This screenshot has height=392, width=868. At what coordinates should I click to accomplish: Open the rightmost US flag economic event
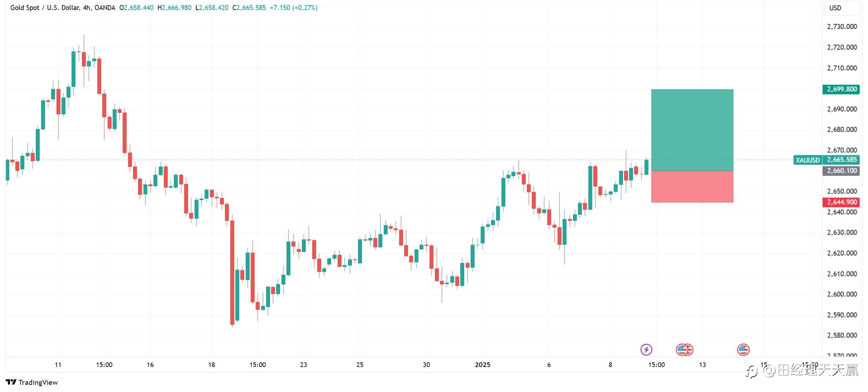[x=743, y=349]
